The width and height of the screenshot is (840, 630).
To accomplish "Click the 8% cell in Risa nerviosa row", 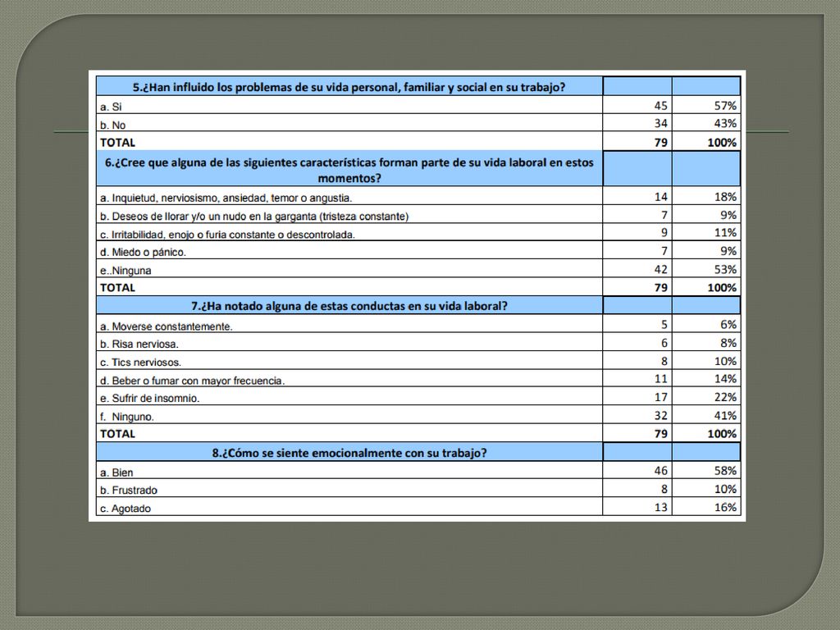I will pyautogui.click(x=728, y=342).
